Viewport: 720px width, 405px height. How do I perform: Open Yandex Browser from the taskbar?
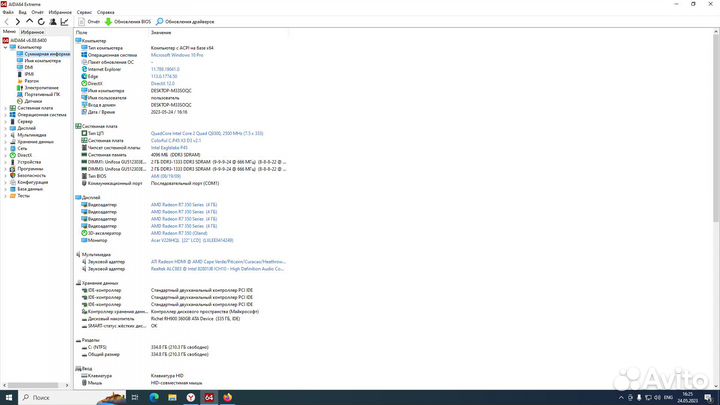191,398
